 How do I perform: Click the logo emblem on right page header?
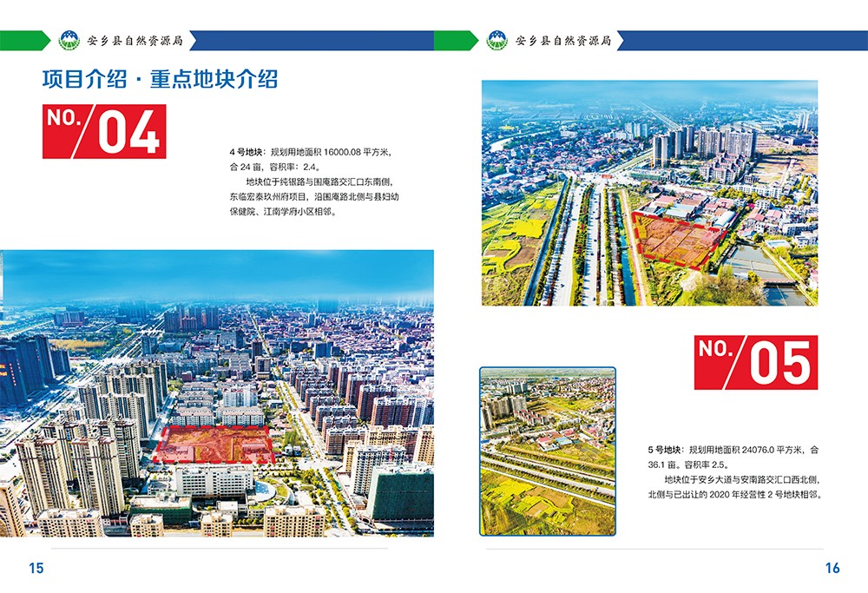pos(497,41)
